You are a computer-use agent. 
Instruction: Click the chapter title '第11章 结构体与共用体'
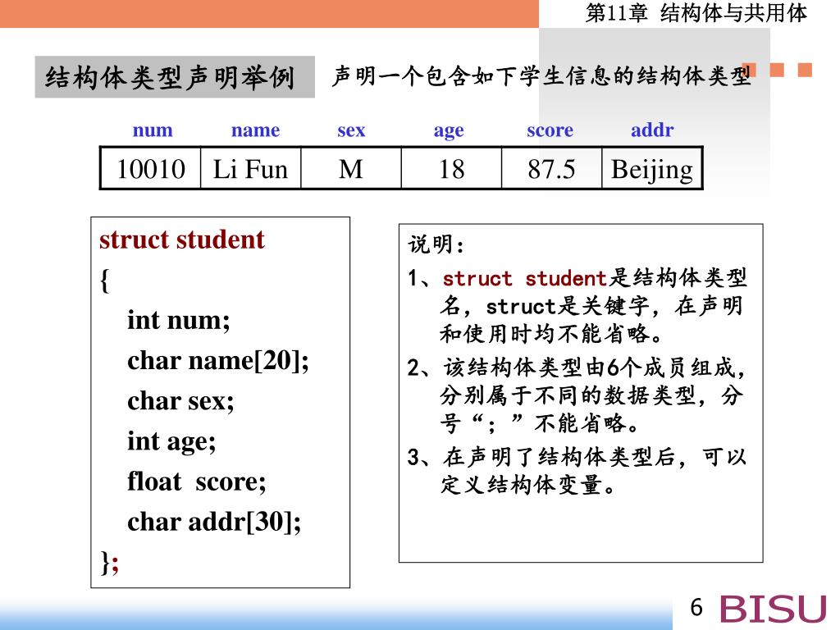(696, 13)
